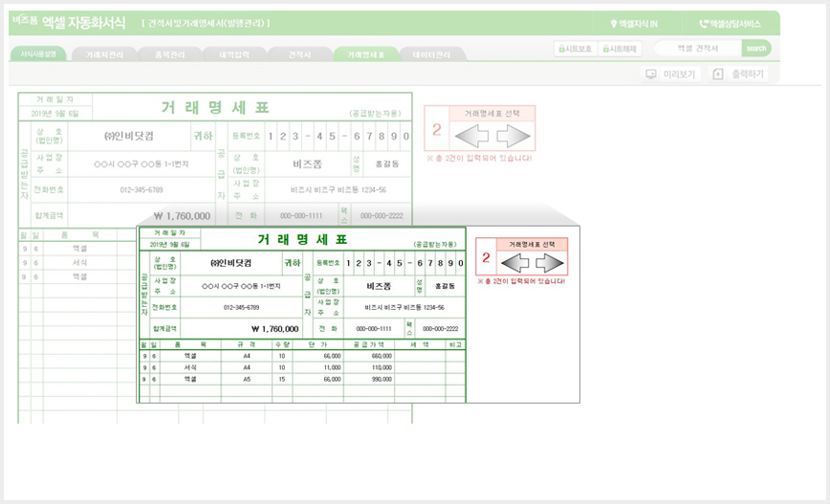Click the green search button

[x=755, y=48]
